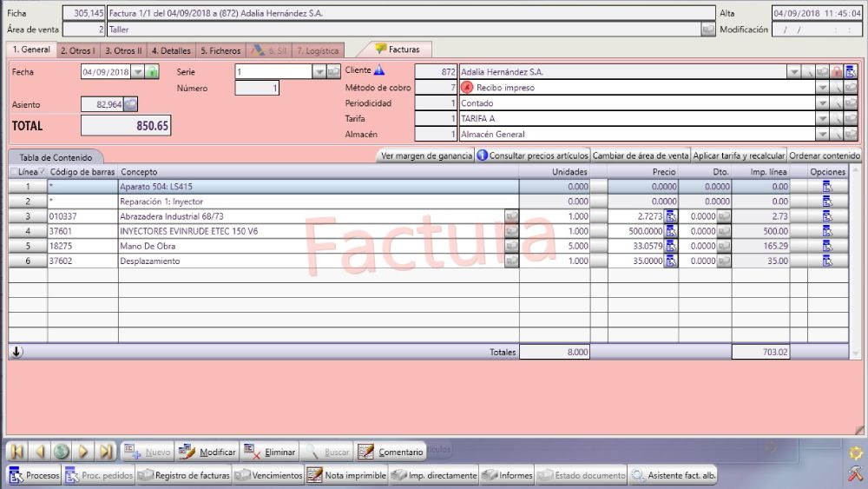This screenshot has width=868, height=489.
Task: Click the calendar icon beside Fecha
Action: 153,72
